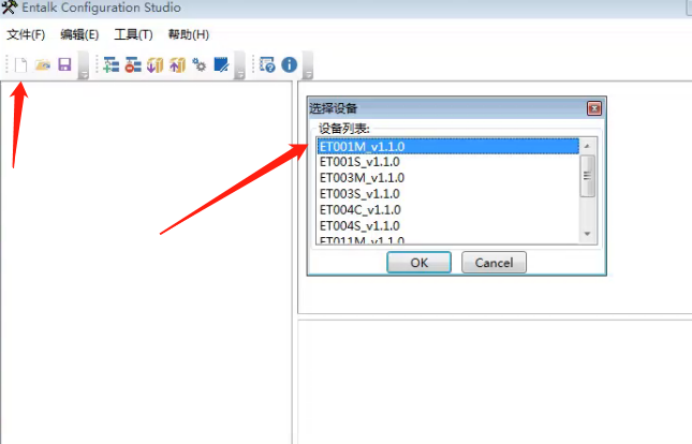Expand the first toolbar overflow arrow
Viewport: 692px width, 444px height.
point(83,66)
